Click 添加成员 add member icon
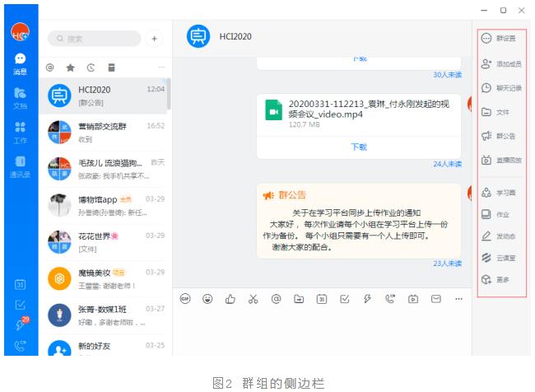Image resolution: width=535 pixels, height=392 pixels. pos(500,63)
